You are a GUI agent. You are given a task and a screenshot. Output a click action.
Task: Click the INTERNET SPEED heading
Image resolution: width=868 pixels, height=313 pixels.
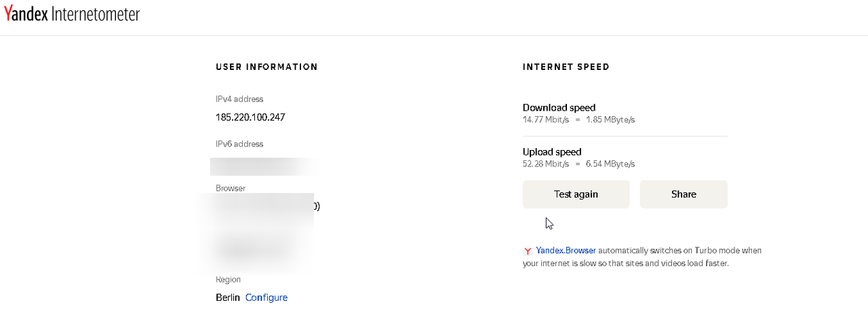coord(566,67)
